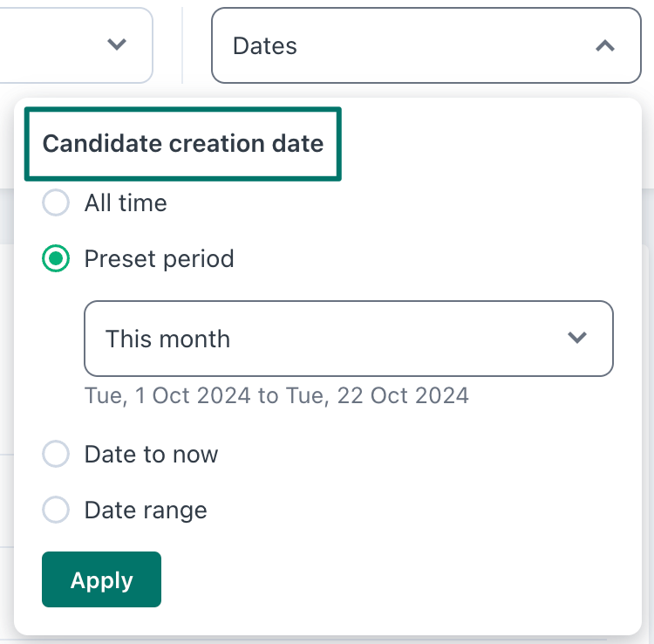Image resolution: width=654 pixels, height=644 pixels.
Task: Enable the Date range radio option
Action: [x=56, y=510]
